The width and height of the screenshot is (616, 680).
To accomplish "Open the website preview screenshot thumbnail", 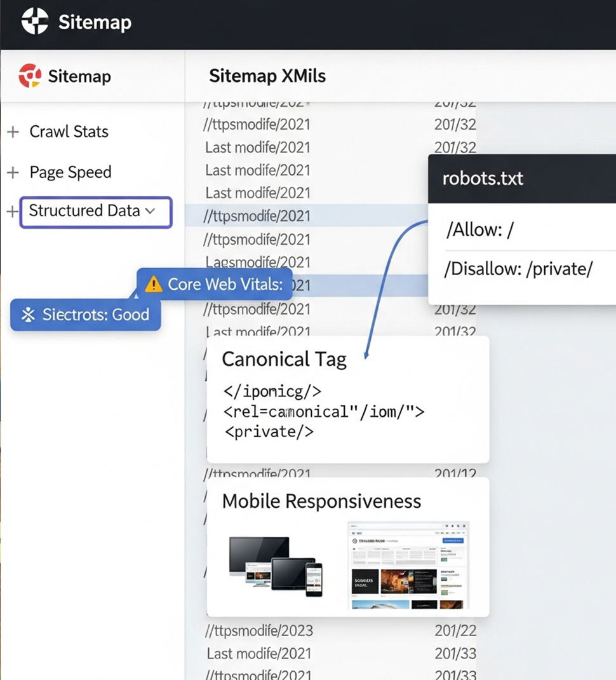I will point(408,565).
